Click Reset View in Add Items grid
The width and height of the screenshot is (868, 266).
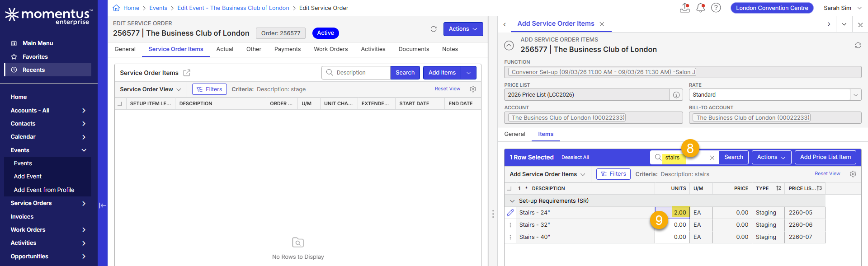827,174
